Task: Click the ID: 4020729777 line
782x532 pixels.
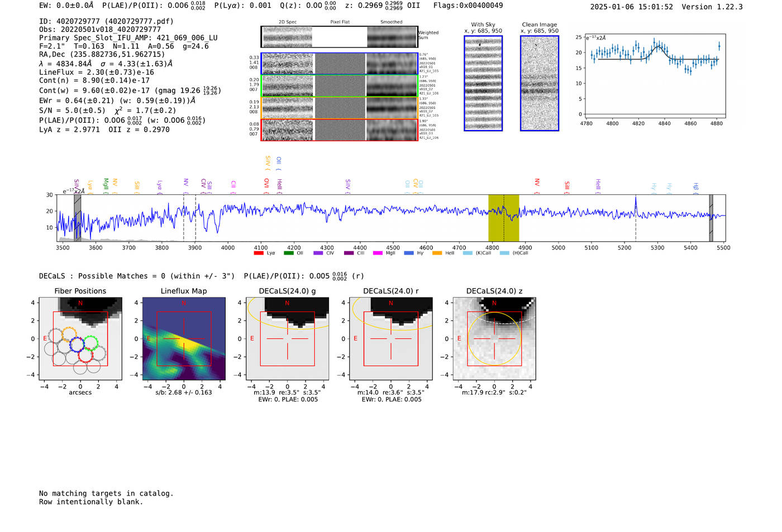Action: coord(106,21)
